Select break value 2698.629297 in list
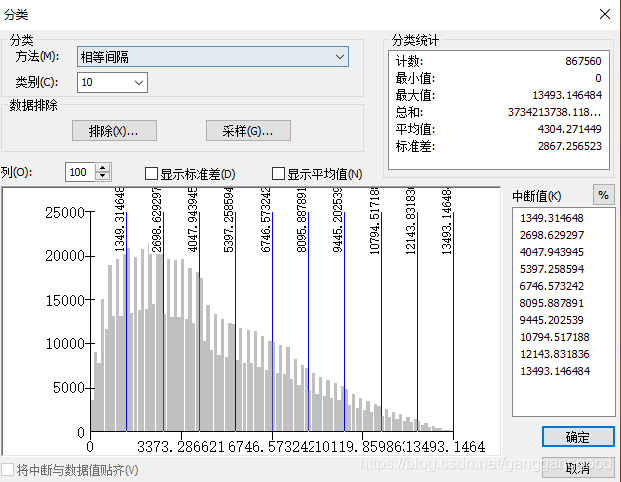Viewport: 621px width, 482px height. tap(551, 235)
